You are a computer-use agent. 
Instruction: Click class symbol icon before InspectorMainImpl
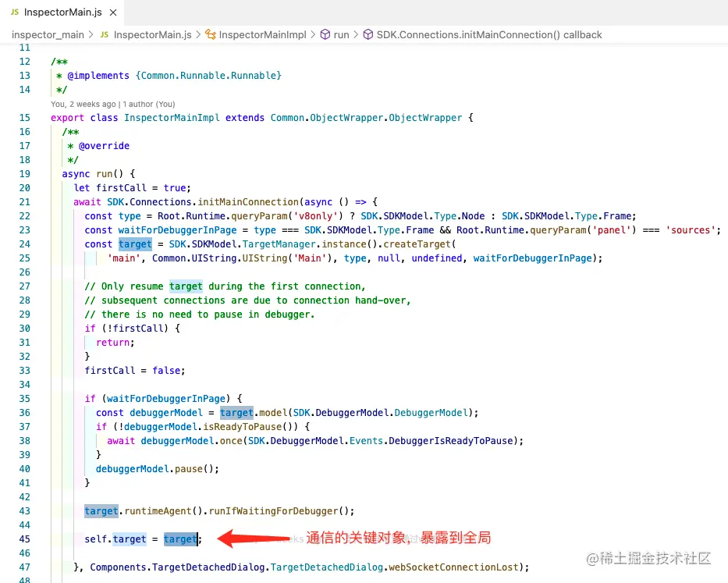[211, 35]
